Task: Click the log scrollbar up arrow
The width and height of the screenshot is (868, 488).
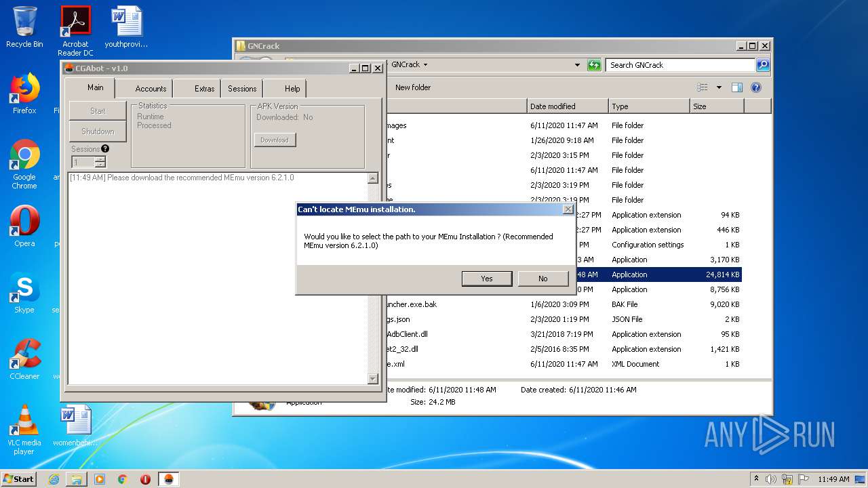Action: click(373, 178)
